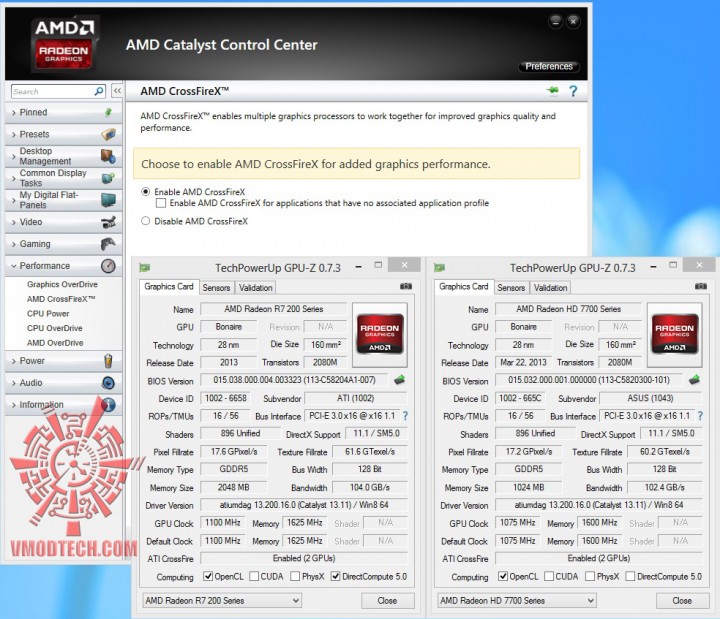The width and height of the screenshot is (720, 619).
Task: Take screenshot in HD 7700 GPU-Z window
Action: (x=701, y=287)
